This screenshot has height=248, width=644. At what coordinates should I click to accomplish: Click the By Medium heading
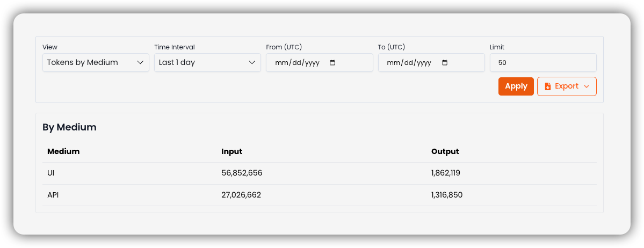coord(69,127)
